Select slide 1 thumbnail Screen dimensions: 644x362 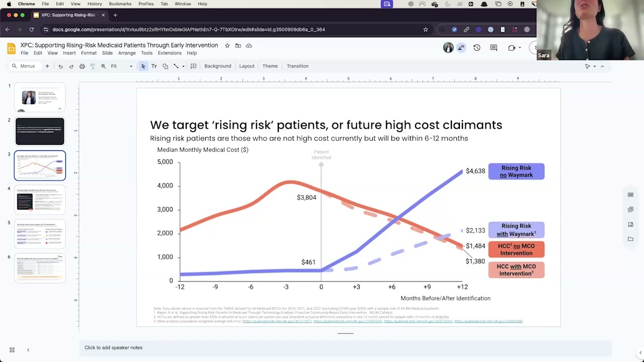pyautogui.click(x=40, y=97)
